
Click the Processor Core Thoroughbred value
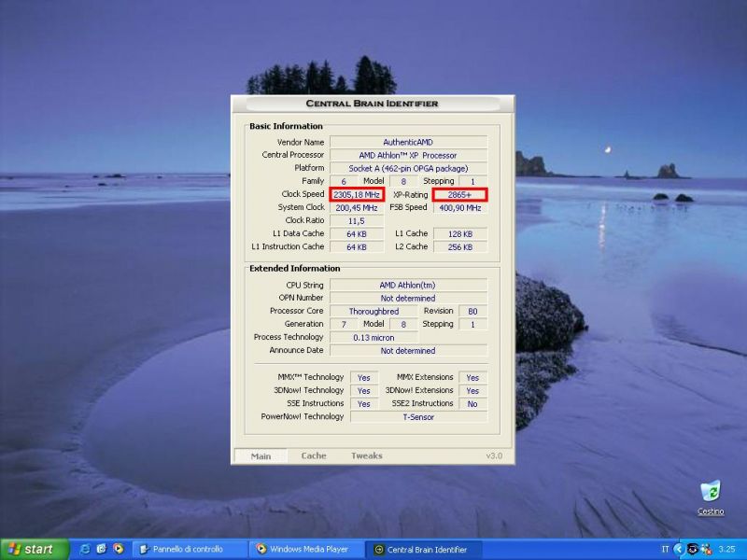click(x=374, y=311)
